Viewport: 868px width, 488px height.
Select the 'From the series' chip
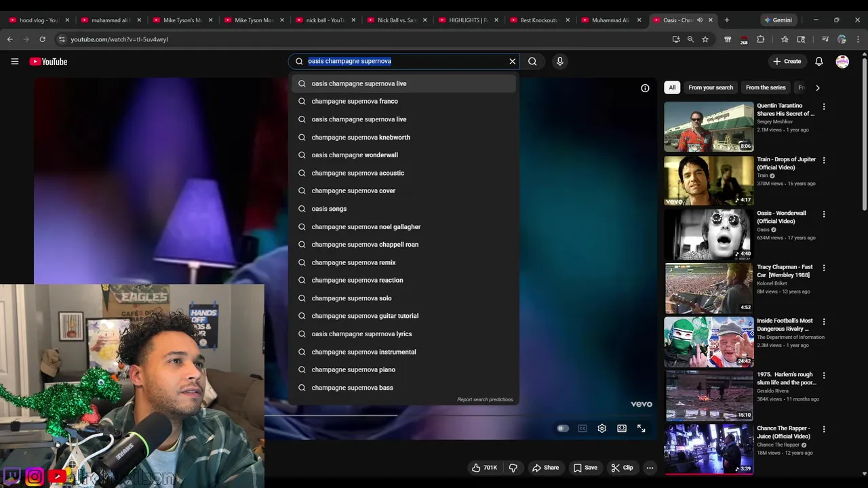click(766, 87)
